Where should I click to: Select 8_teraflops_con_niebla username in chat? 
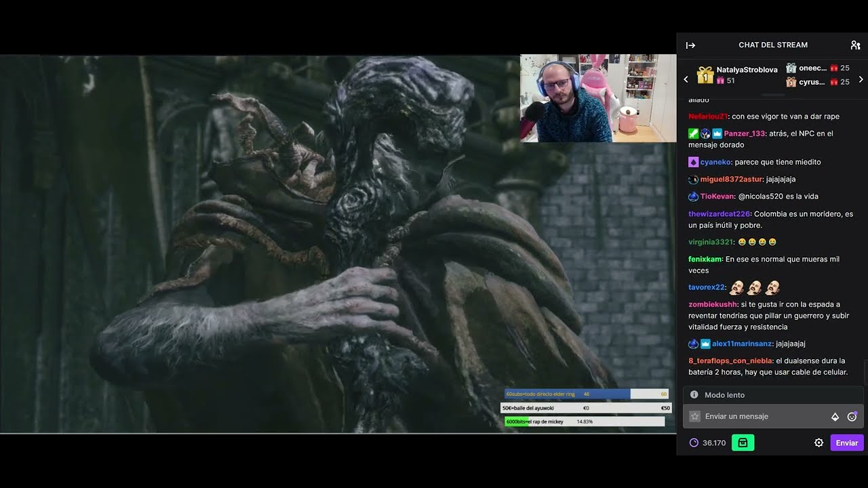(730, 361)
